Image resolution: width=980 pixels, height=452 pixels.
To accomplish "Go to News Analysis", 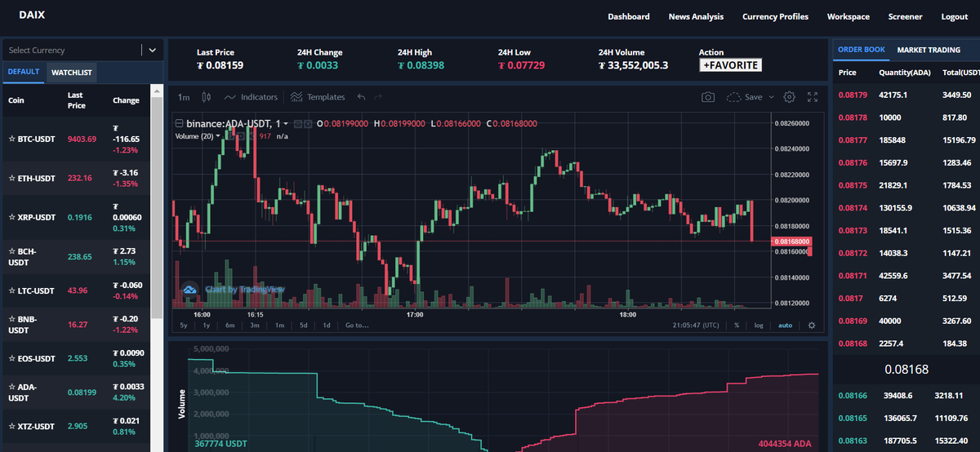I will [696, 16].
